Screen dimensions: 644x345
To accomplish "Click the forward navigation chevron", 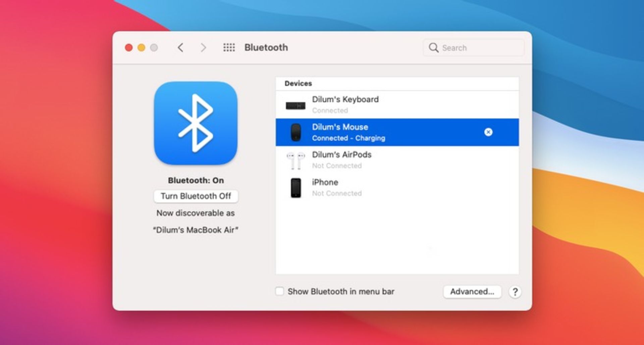I will (203, 48).
